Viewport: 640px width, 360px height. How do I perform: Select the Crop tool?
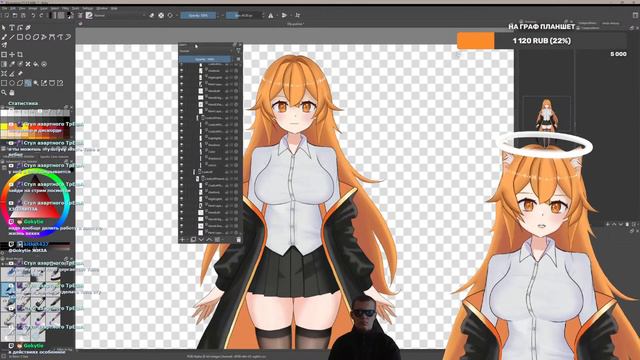pos(20,54)
